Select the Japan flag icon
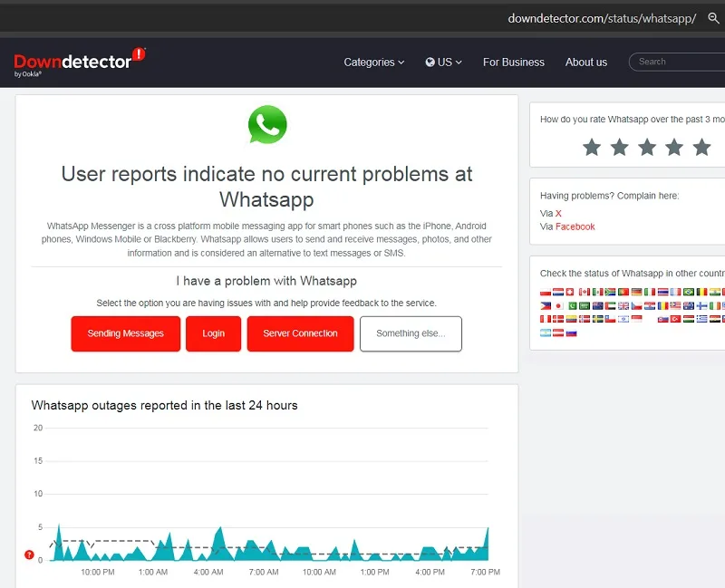 558,305
